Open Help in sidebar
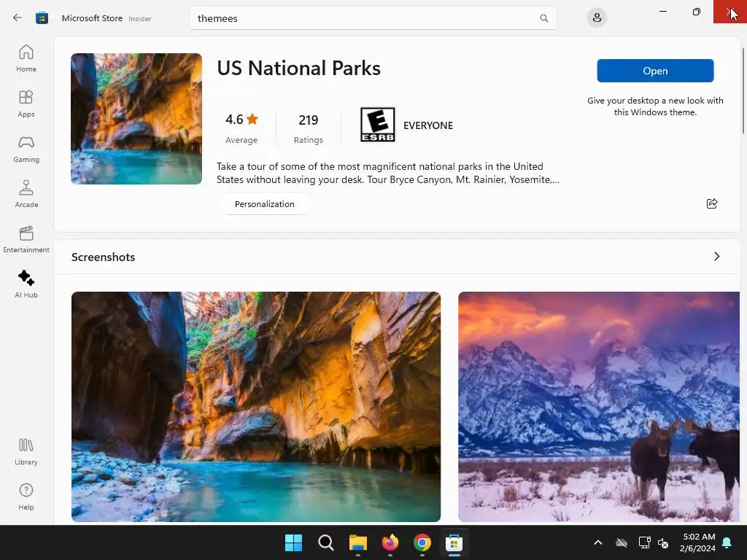Image resolution: width=747 pixels, height=560 pixels. pyautogui.click(x=26, y=497)
